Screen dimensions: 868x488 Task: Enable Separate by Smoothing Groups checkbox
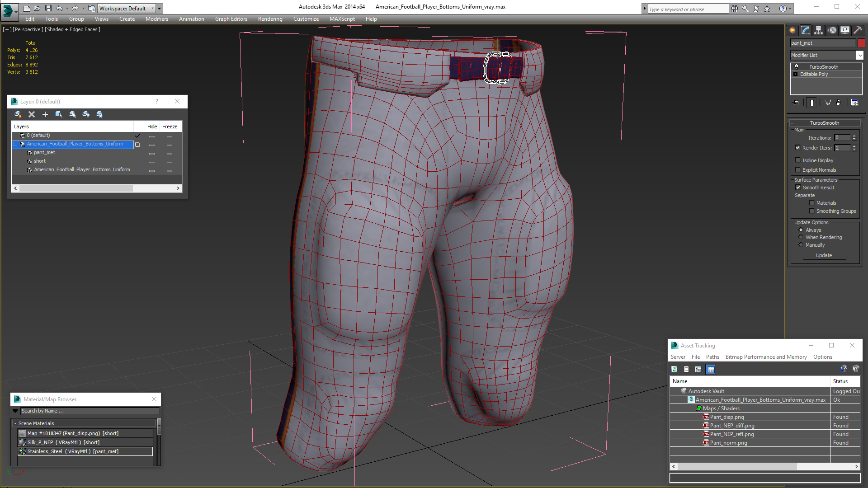pos(811,211)
